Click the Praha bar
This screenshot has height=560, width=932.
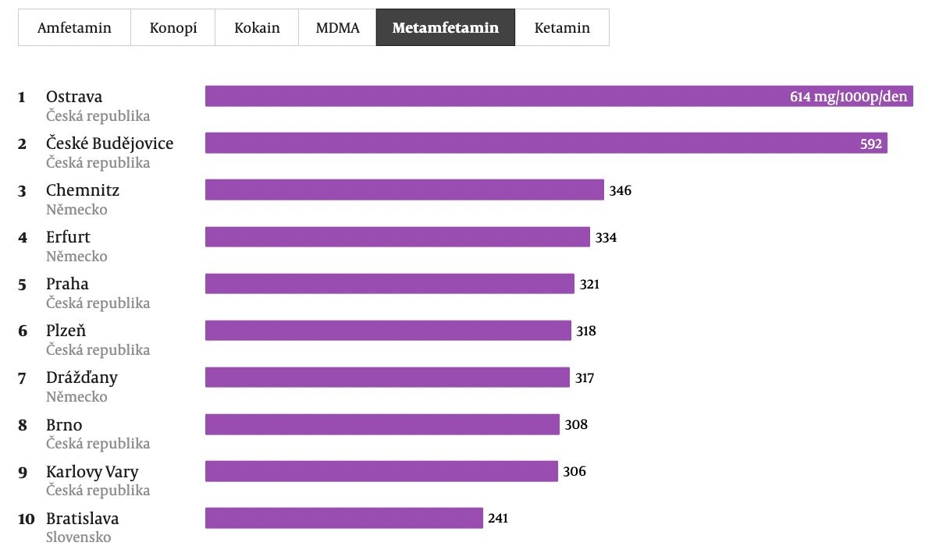390,283
